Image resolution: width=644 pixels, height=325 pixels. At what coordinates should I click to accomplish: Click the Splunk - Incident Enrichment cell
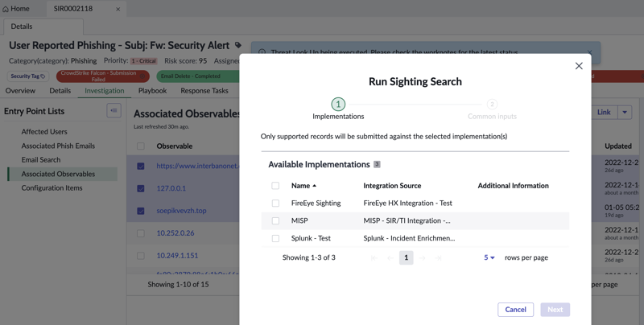[x=409, y=238]
